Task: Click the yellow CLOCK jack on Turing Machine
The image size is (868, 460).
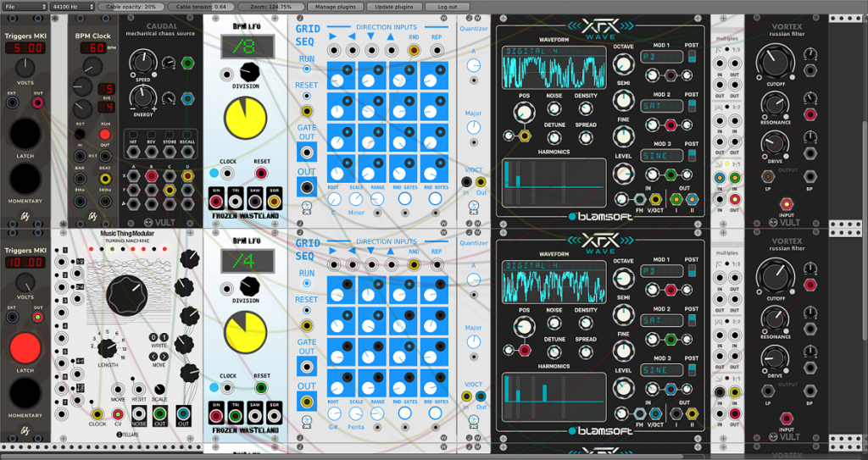Action: coord(97,414)
